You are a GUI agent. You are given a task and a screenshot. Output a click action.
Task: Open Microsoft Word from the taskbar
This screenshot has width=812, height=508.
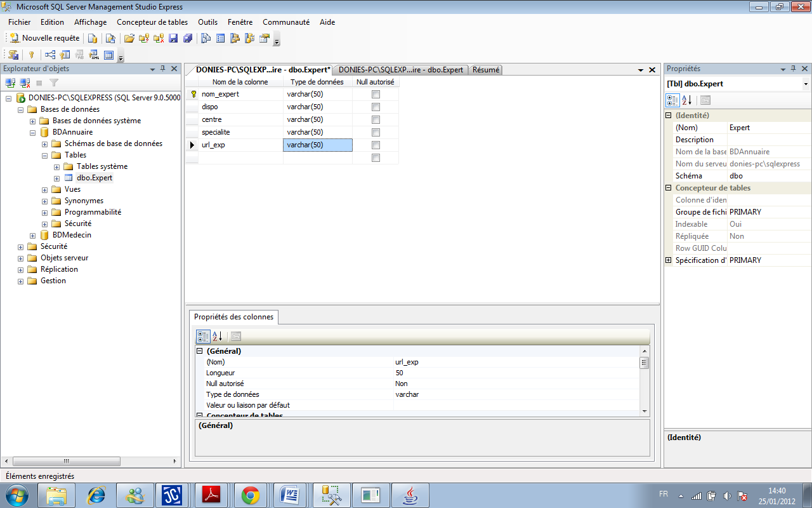point(290,495)
